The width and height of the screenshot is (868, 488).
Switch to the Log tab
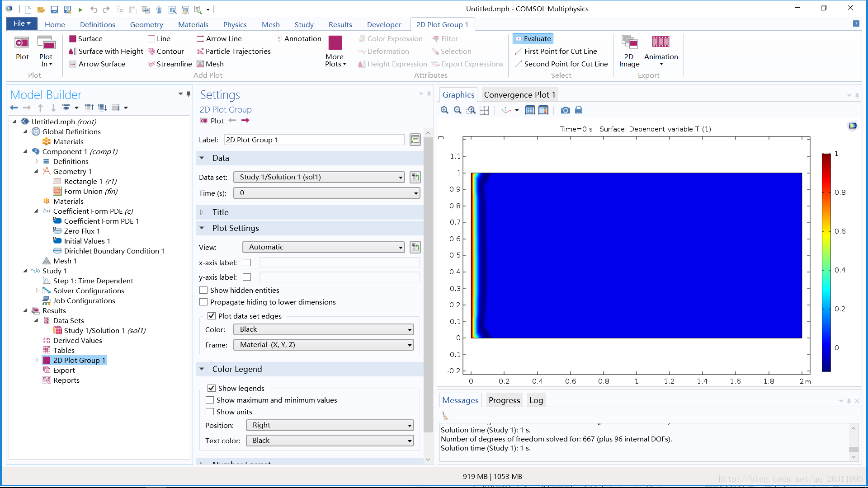pos(536,400)
